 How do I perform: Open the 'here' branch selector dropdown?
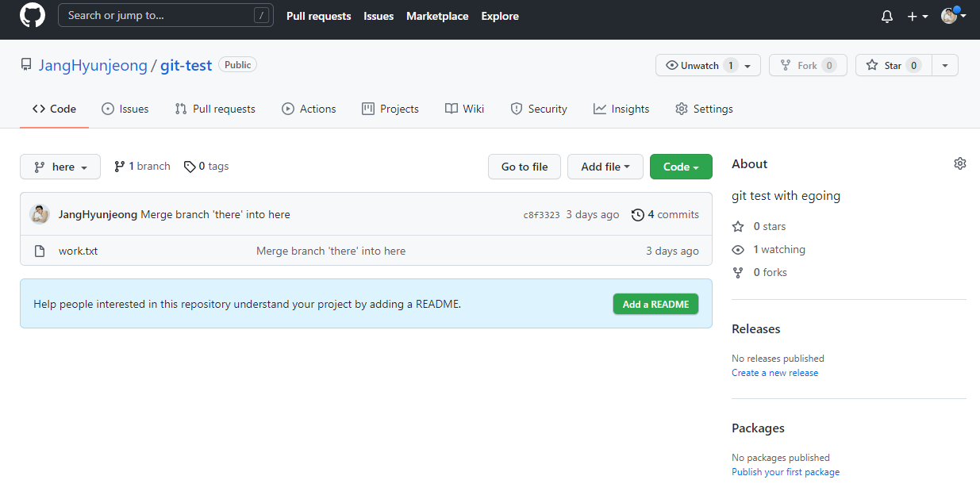click(x=60, y=167)
